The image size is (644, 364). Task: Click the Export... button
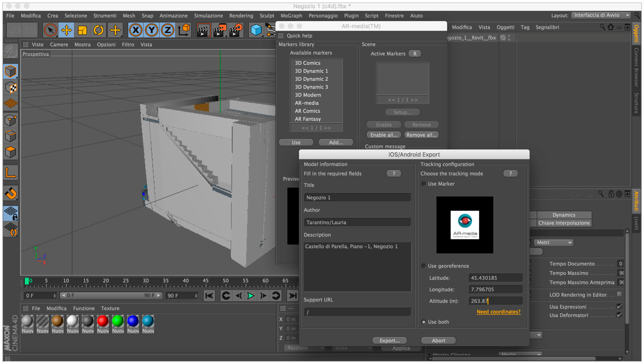(x=389, y=340)
